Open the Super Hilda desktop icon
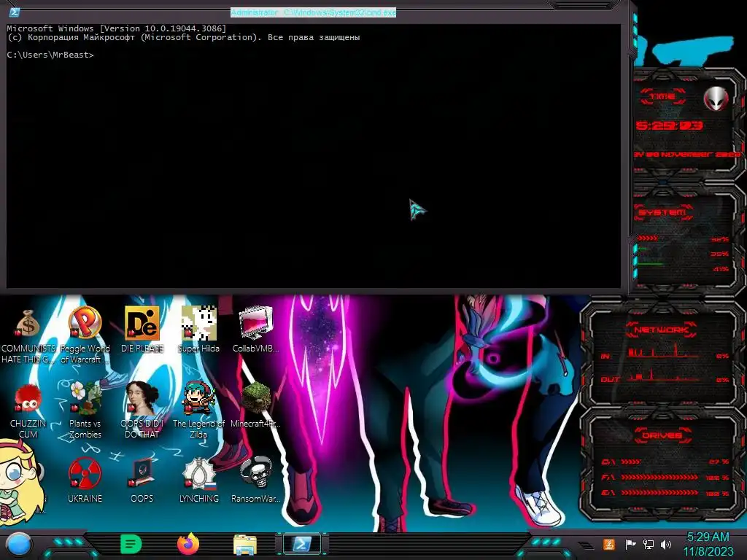This screenshot has width=747, height=560. [x=198, y=330]
